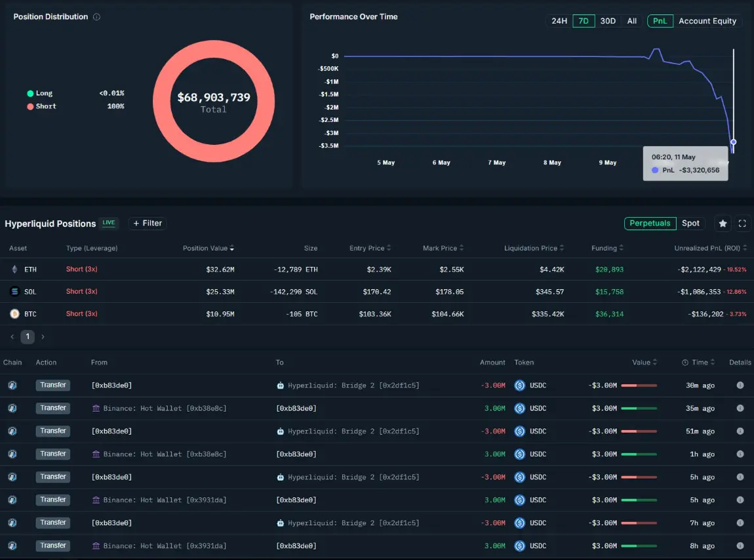
Task: Open details icon for 30m ago transfer
Action: pyautogui.click(x=740, y=386)
